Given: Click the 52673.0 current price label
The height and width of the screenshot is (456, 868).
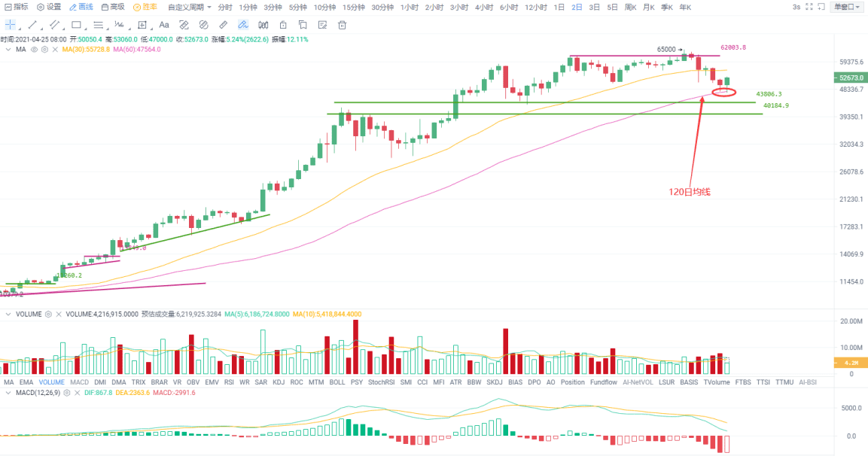Looking at the screenshot, I should [x=851, y=78].
